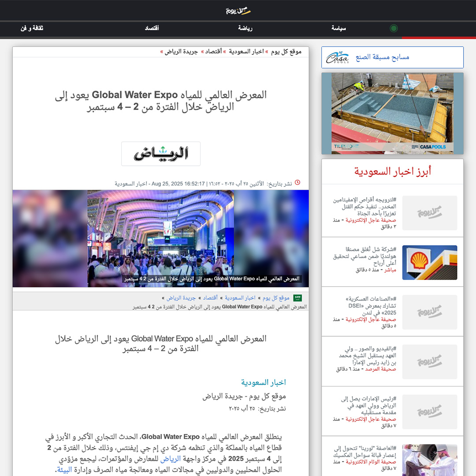476x476 pixels.
Task: Click placeholder thumbnail for الإمفيتامين news
Action: point(430,213)
